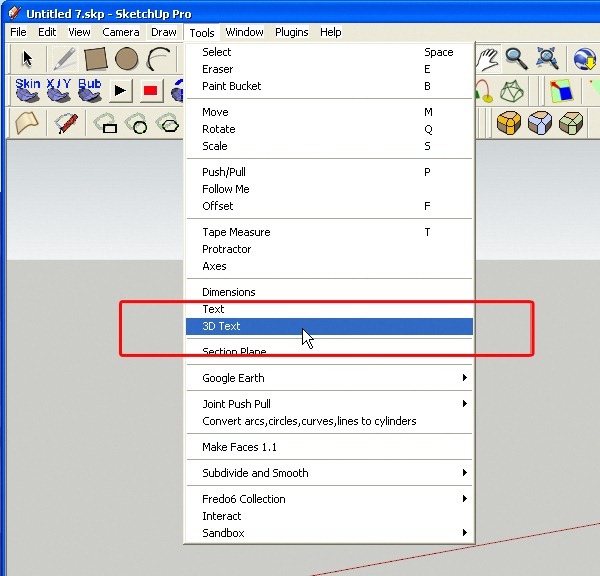Expand the Joint Push Pull submenu
The height and width of the screenshot is (576, 600).
click(329, 404)
